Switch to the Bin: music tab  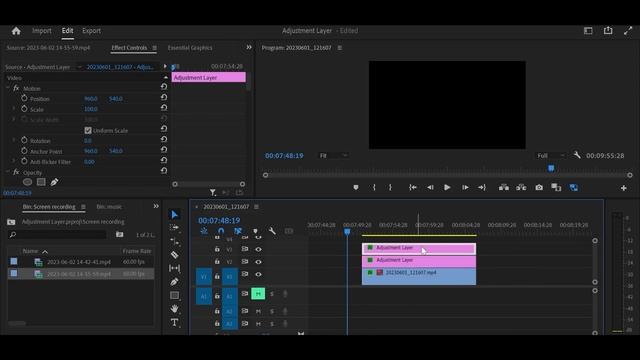(109, 207)
